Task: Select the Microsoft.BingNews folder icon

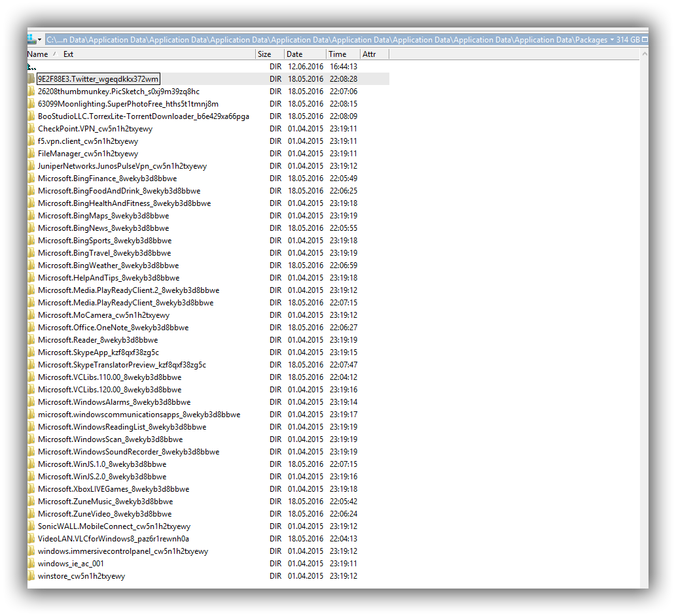Action: pos(31,228)
